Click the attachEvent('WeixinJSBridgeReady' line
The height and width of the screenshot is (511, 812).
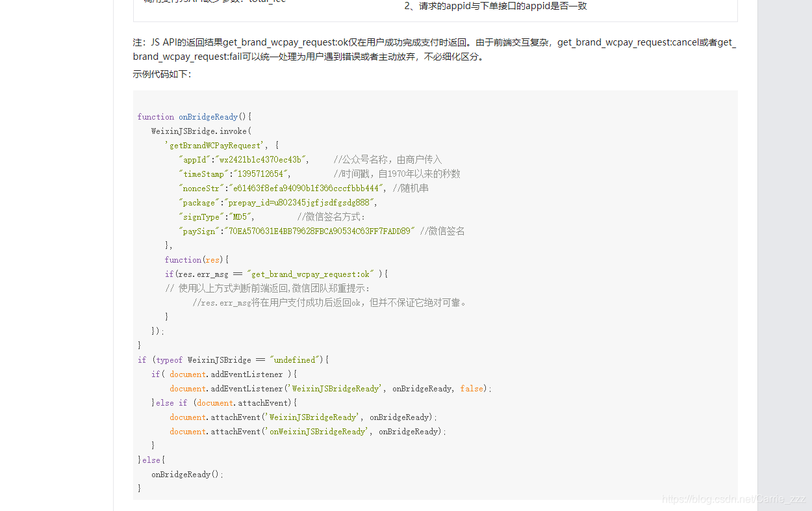303,417
